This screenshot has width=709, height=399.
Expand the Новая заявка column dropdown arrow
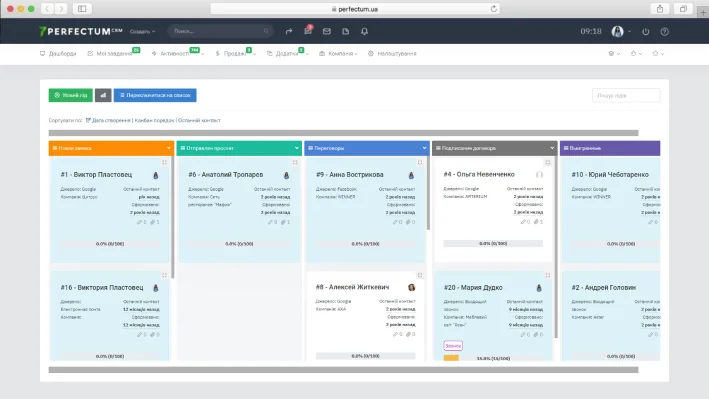pos(169,148)
